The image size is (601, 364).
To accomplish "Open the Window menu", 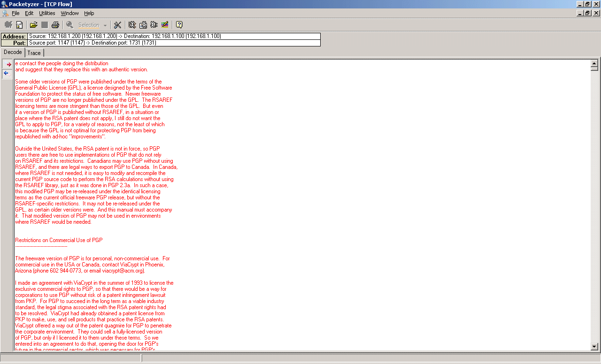I will 69,13.
